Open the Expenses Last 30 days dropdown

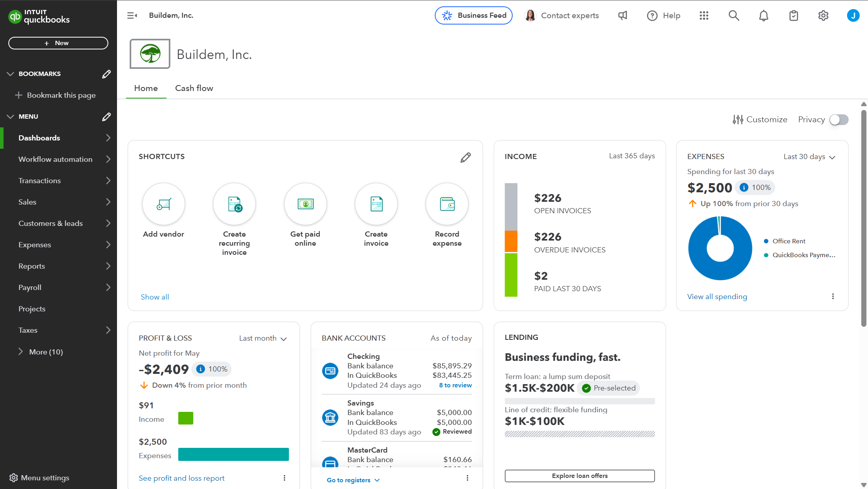pos(810,157)
